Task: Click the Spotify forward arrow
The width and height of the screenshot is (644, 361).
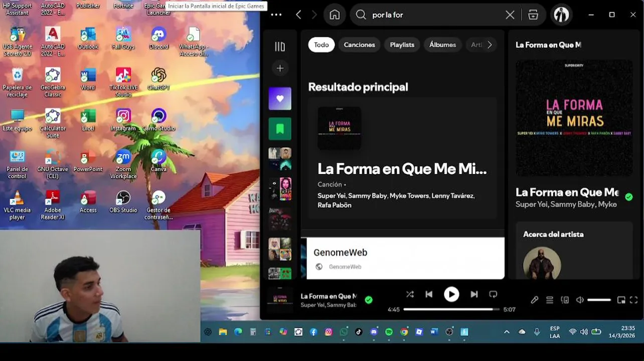Action: click(314, 15)
